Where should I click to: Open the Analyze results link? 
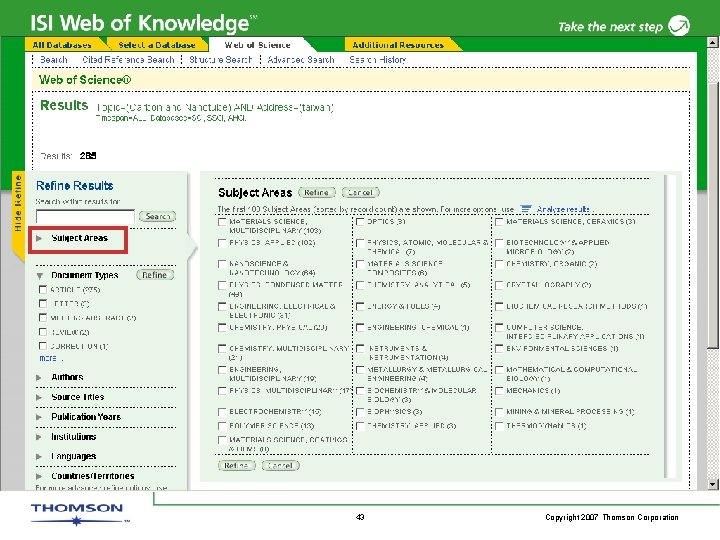562,209
